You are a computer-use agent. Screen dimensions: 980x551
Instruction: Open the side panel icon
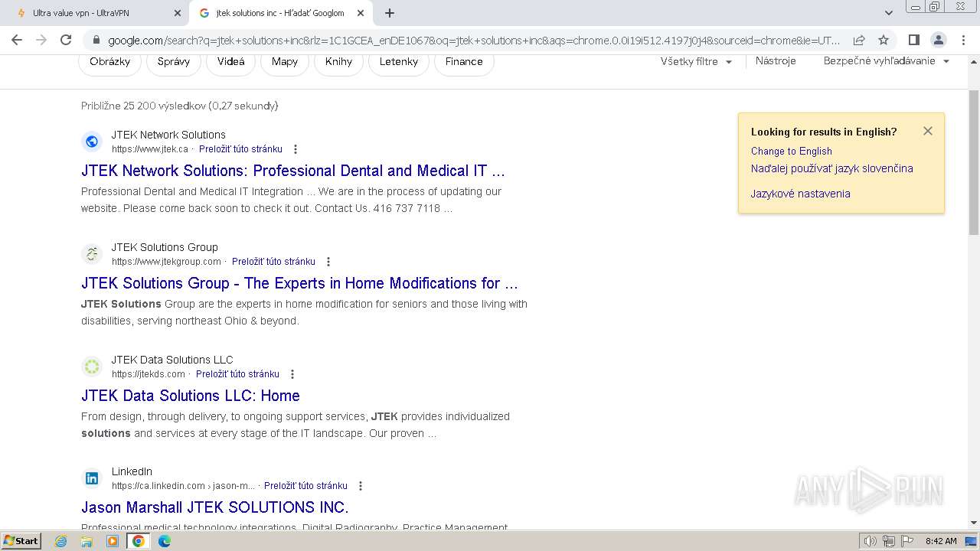[x=913, y=40]
